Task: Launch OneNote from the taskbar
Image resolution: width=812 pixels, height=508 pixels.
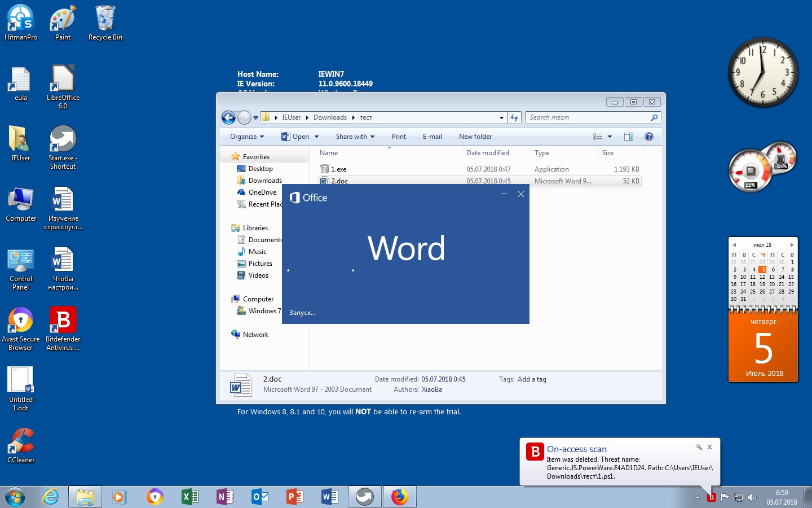Action: (225, 497)
